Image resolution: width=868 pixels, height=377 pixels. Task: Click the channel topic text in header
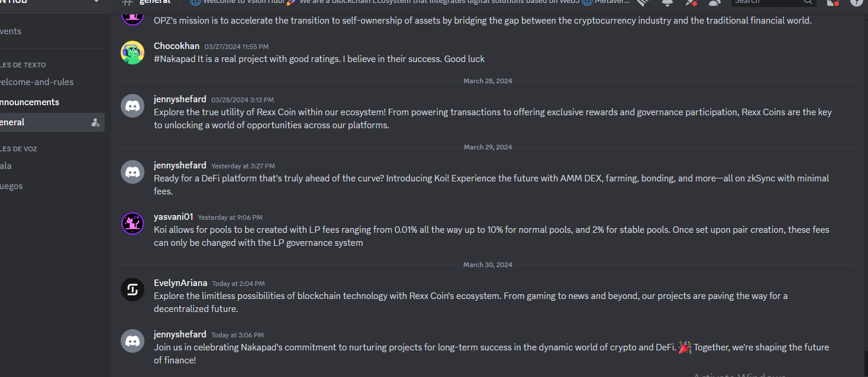click(408, 2)
